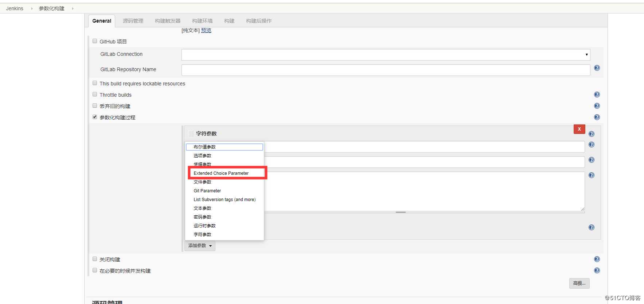
Task: Open help icon for 在必要的时候并发构建
Action: pyautogui.click(x=597, y=270)
